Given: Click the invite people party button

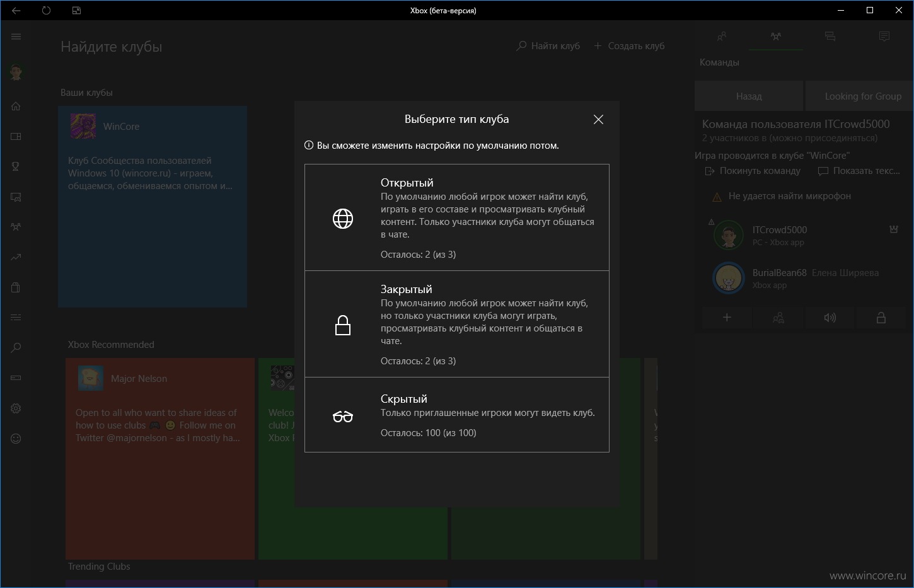Looking at the screenshot, I should click(x=778, y=318).
